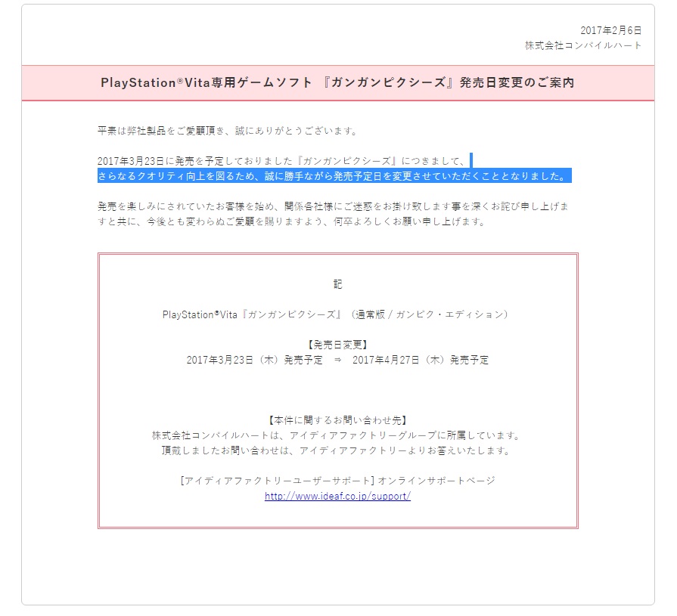The width and height of the screenshot is (677, 616).
Task: Click the company name 株式会社コンパイルハート at top right
Action: 583,45
